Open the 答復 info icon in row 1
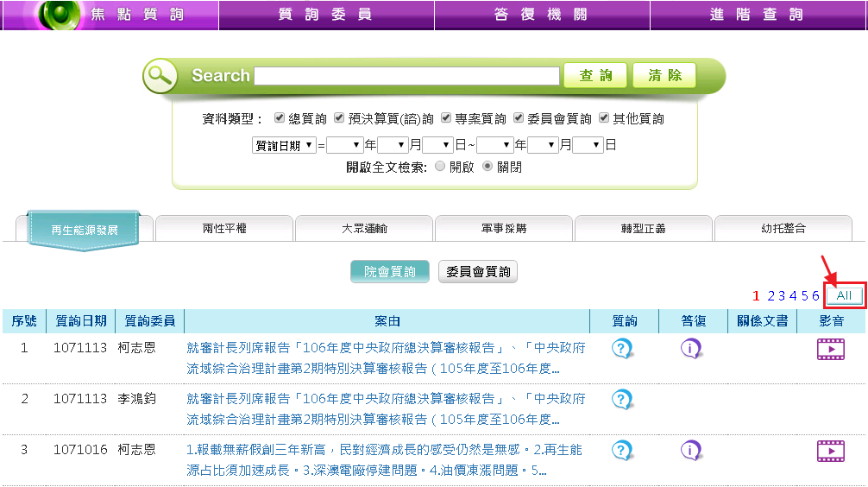This screenshot has width=868, height=487. (690, 349)
